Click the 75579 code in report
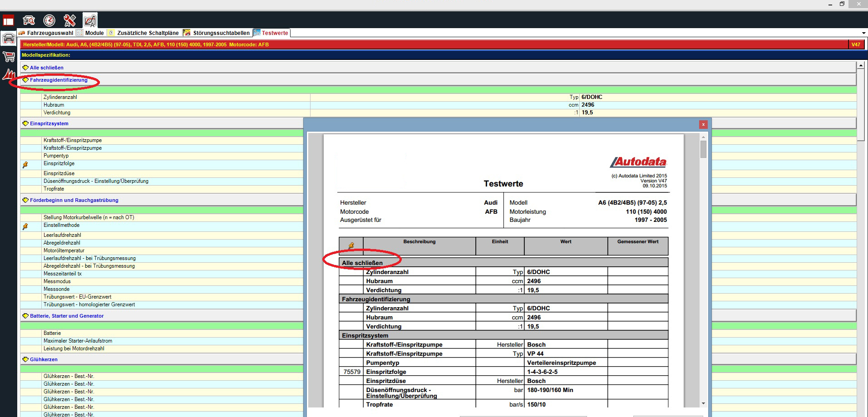The image size is (868, 417). click(352, 372)
